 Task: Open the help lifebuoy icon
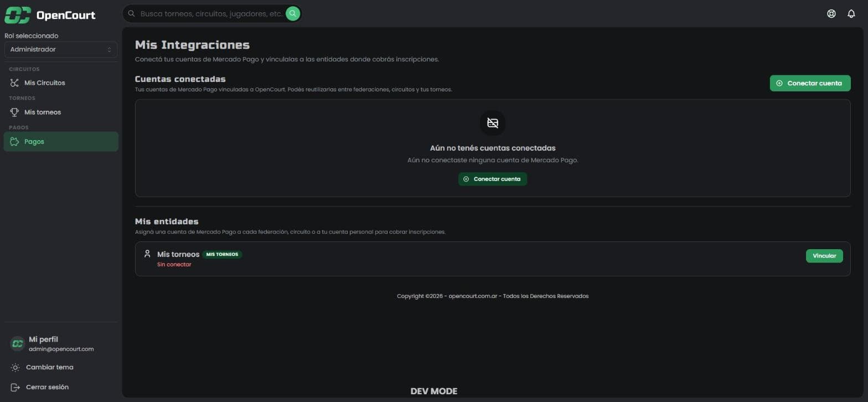(831, 14)
